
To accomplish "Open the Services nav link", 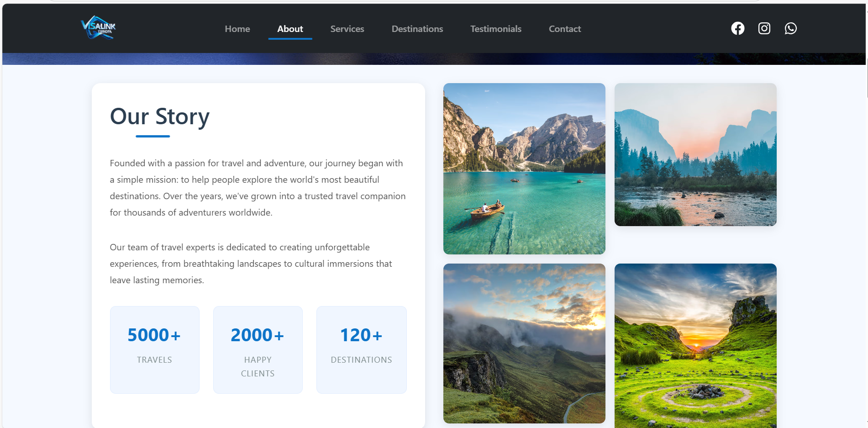I will coord(347,29).
